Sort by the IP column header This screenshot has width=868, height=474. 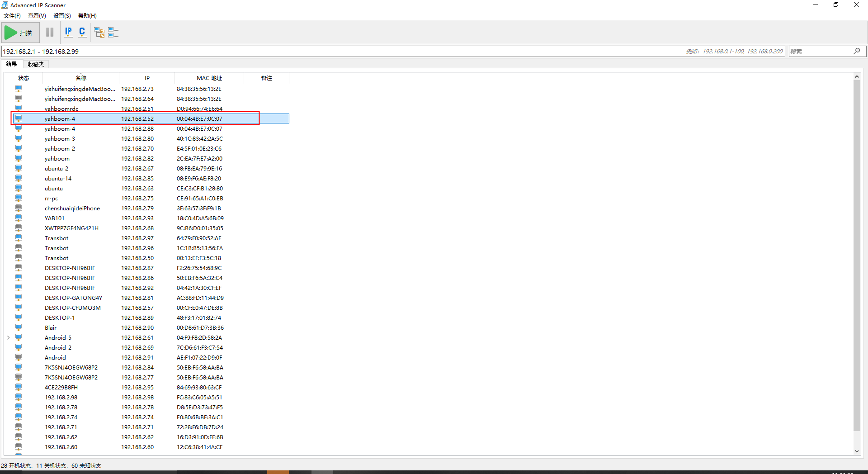(x=147, y=78)
